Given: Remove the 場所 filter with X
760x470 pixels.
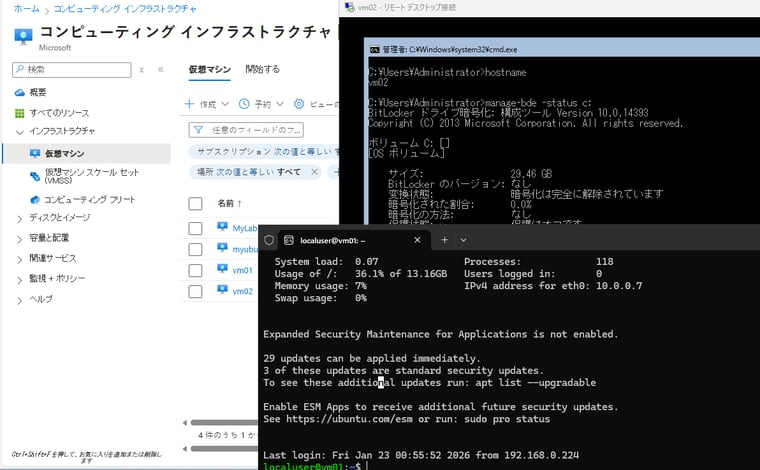Looking at the screenshot, I should point(314,172).
